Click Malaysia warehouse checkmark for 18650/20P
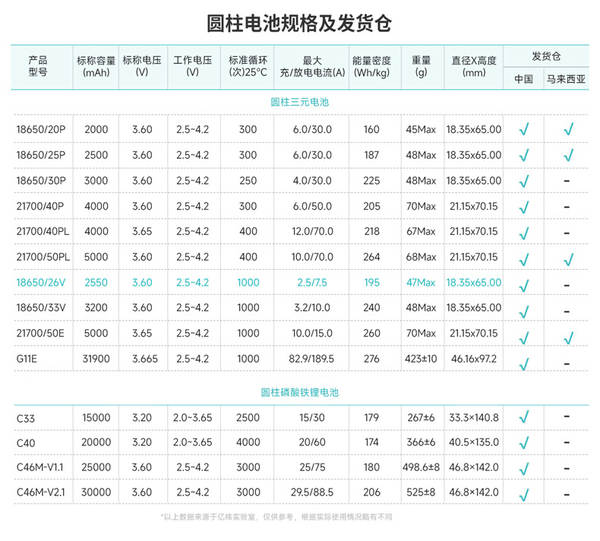Screen dimensions: 600x541 click(x=569, y=129)
